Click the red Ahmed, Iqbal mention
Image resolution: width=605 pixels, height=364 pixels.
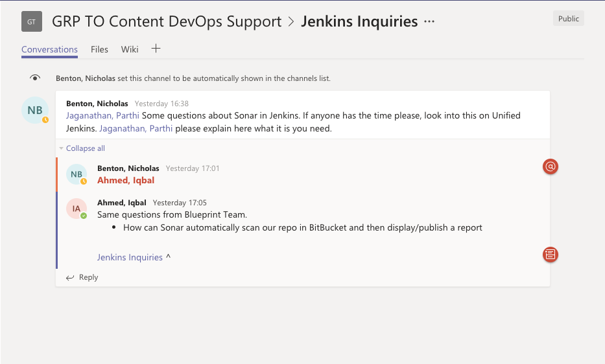pyautogui.click(x=126, y=181)
